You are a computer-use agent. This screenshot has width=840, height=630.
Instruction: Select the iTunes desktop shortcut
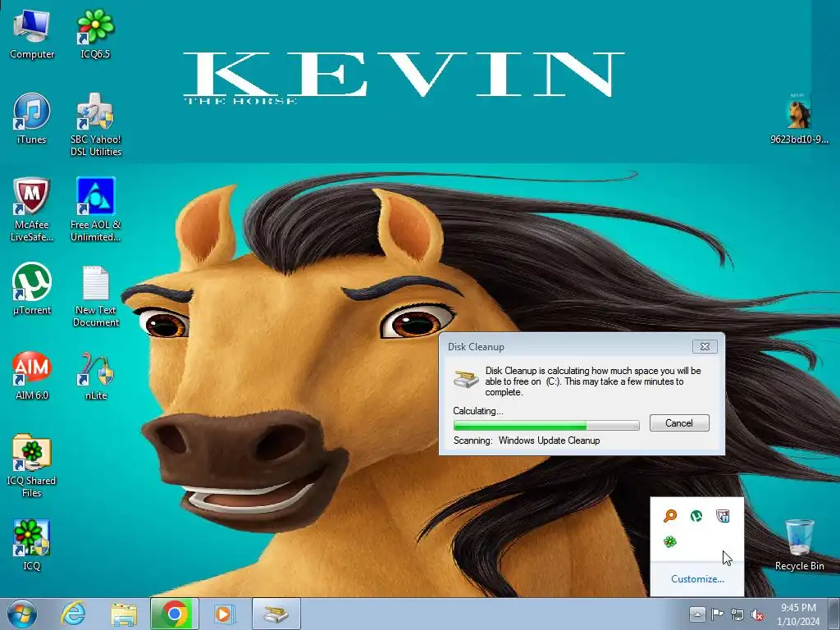tap(32, 119)
